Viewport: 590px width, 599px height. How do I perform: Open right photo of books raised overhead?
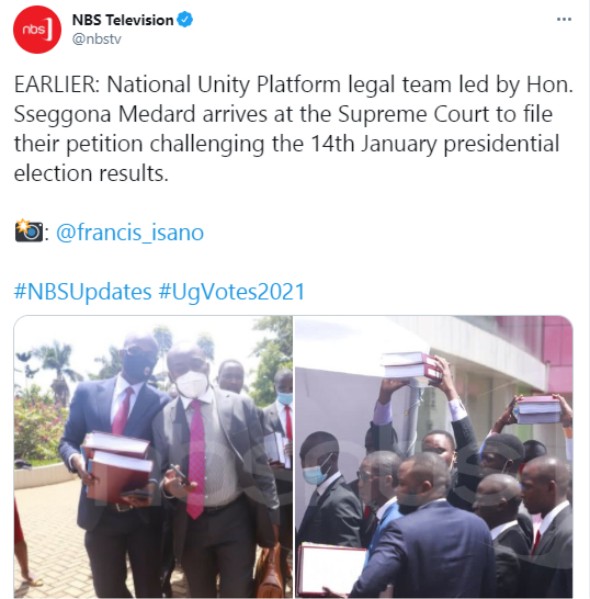[x=434, y=457]
